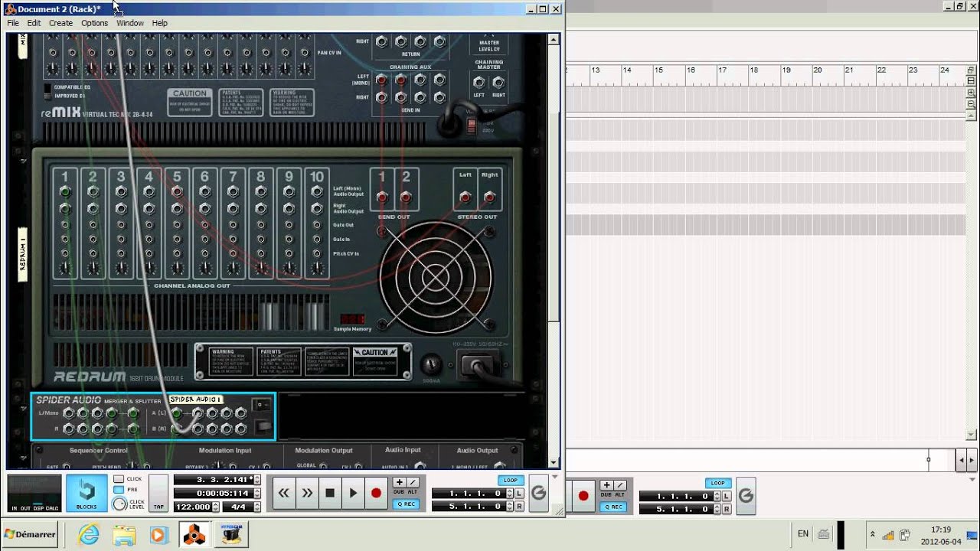This screenshot has width=980, height=551.
Task: Click the Tap tempo button
Action: [158, 494]
